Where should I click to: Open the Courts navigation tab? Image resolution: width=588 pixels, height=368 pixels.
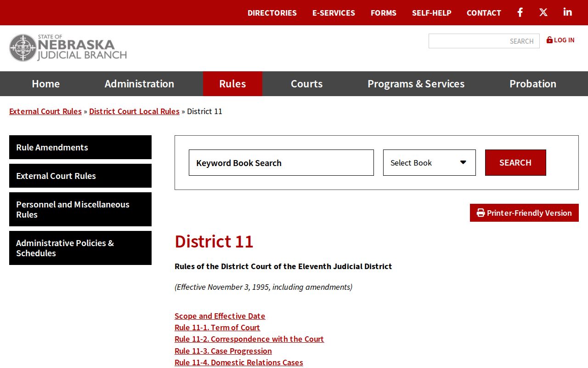[x=306, y=84]
